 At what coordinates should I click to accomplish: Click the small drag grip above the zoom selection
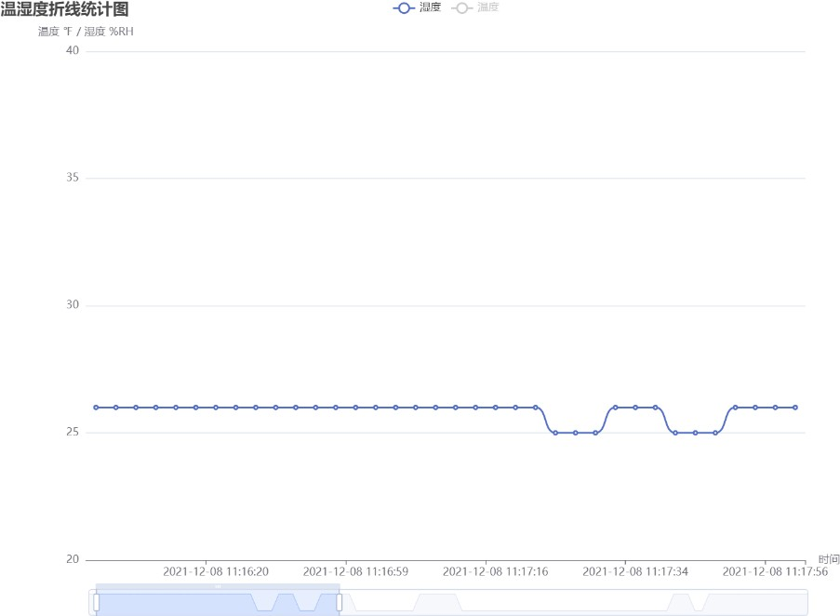[218, 586]
